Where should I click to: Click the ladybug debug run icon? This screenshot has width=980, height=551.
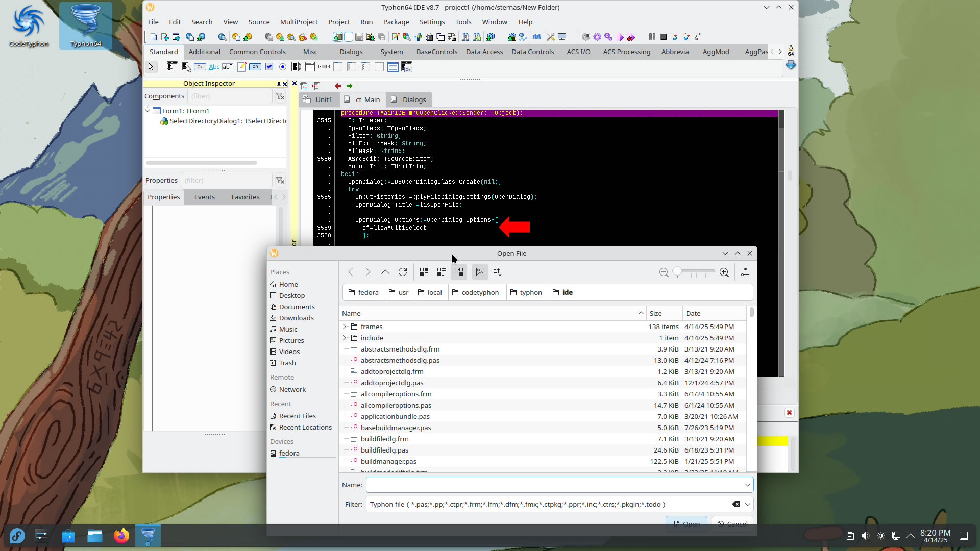pyautogui.click(x=631, y=37)
